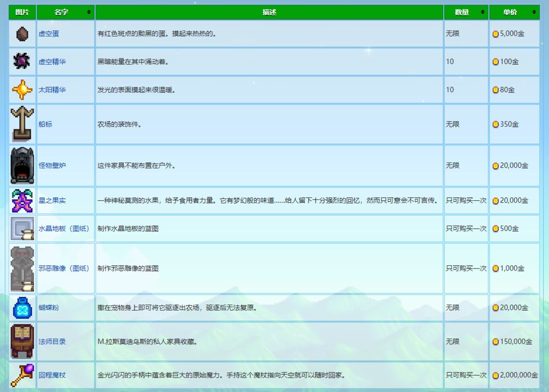
Task: Open the 蝴蝶粉 link
Action: pos(49,308)
